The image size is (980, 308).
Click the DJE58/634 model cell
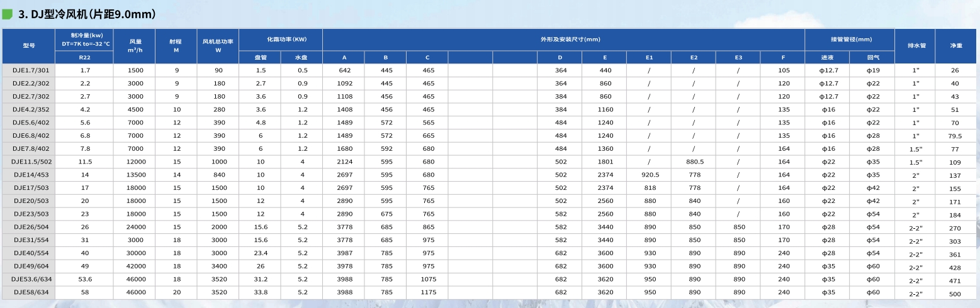(x=29, y=292)
